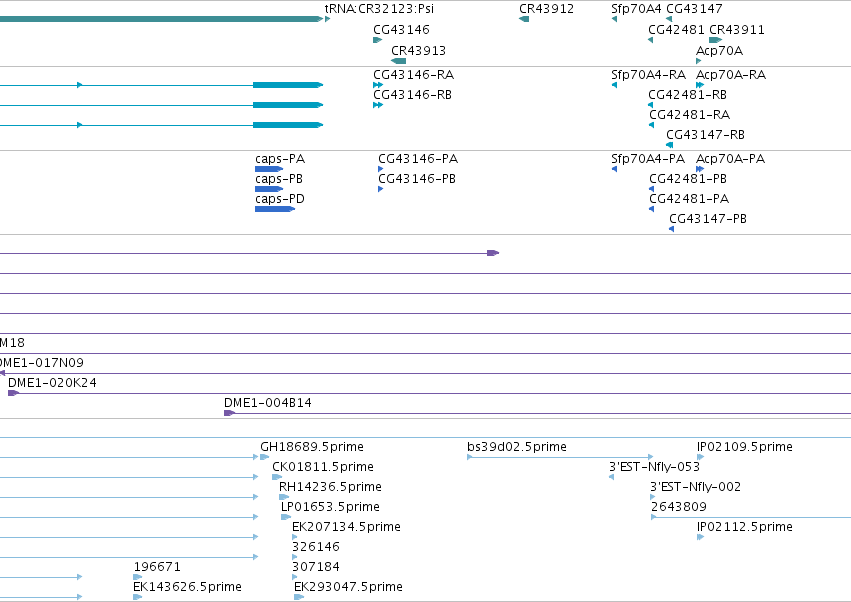Screen dimensions: 851x602
Task: Select the tRNA:CR32123:Psi gene label
Action: (379, 9)
